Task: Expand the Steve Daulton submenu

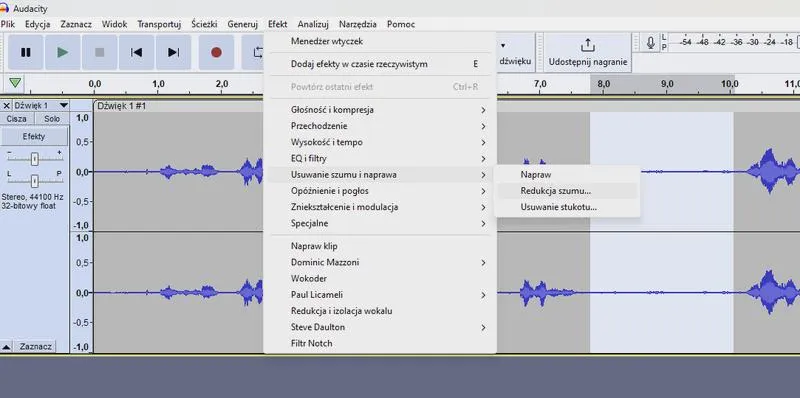Action: 380,327
